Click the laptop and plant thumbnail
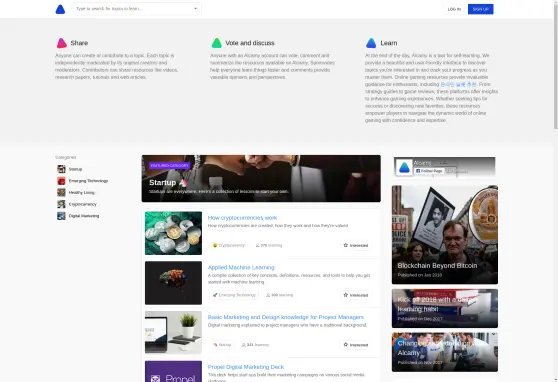The height and width of the screenshot is (382, 558). pyautogui.click(x=173, y=333)
